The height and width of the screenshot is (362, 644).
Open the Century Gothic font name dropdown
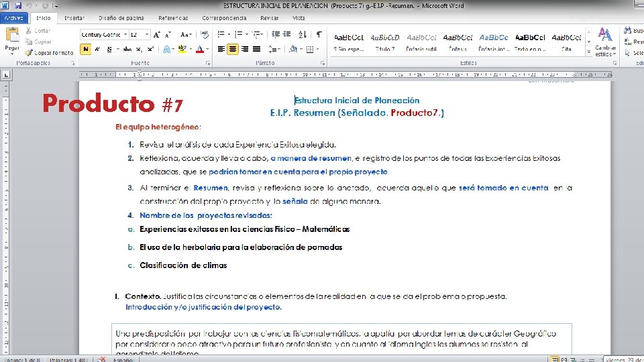point(125,35)
